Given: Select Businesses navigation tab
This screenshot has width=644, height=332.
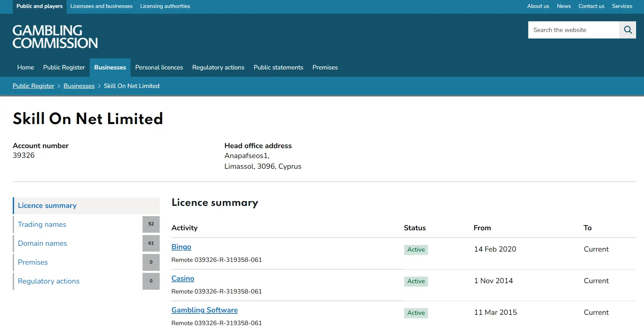Looking at the screenshot, I should tap(110, 67).
